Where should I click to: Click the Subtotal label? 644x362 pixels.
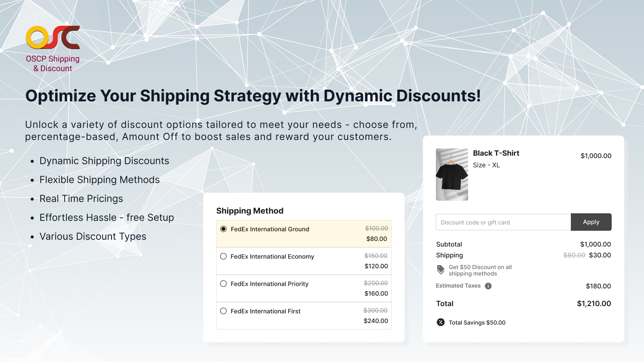point(449,244)
